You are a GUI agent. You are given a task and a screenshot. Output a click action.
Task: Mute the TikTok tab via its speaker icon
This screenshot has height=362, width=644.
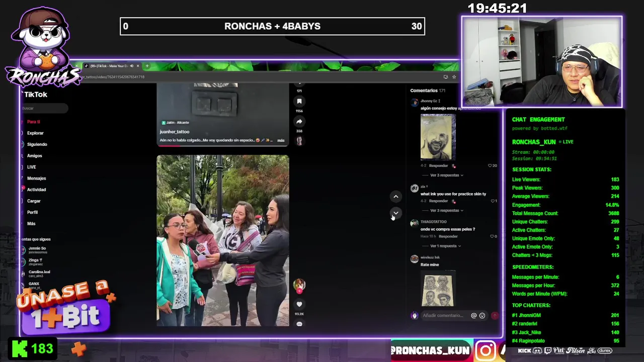[x=132, y=66]
